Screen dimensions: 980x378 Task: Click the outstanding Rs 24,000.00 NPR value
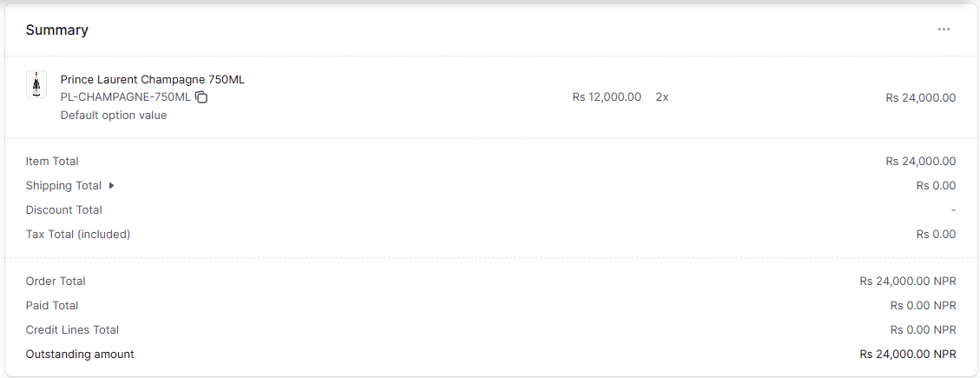point(908,355)
